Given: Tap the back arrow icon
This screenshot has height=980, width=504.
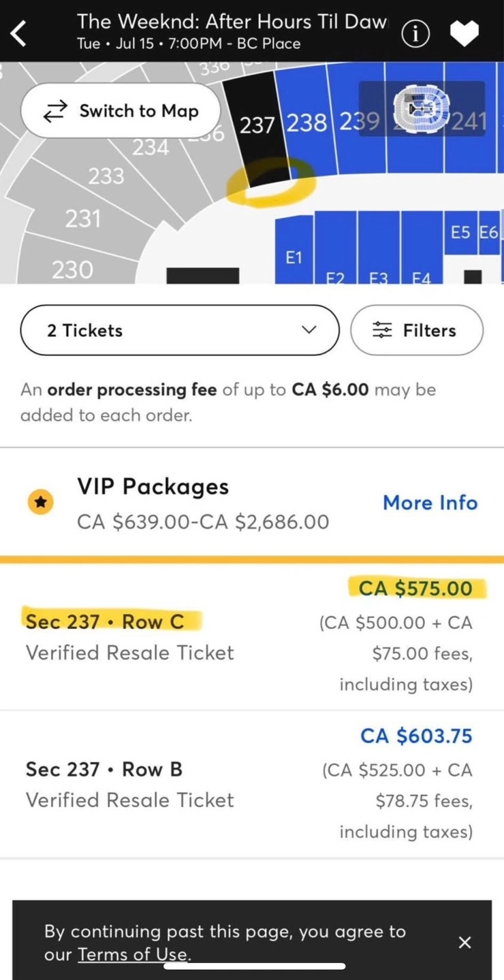Looking at the screenshot, I should 19,32.
